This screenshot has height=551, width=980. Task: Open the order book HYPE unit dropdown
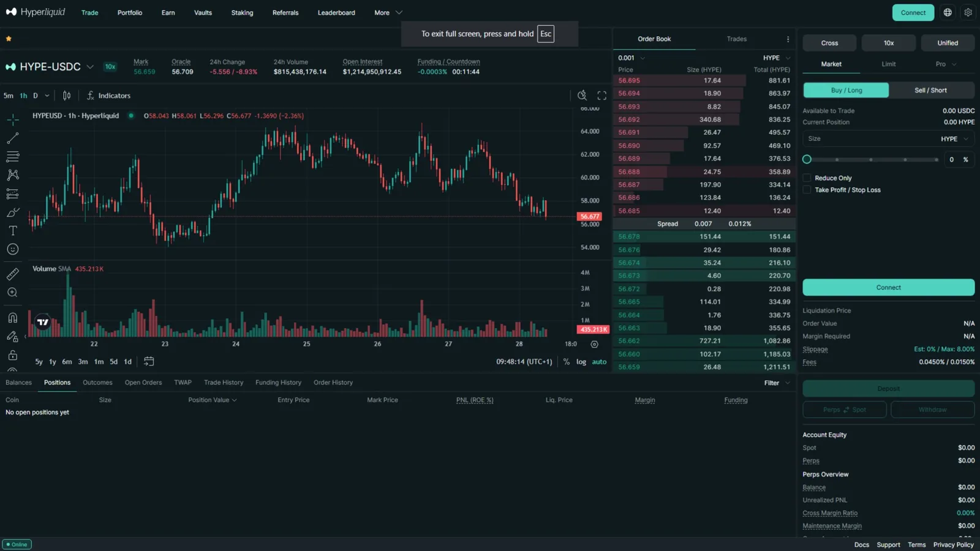[x=777, y=58]
